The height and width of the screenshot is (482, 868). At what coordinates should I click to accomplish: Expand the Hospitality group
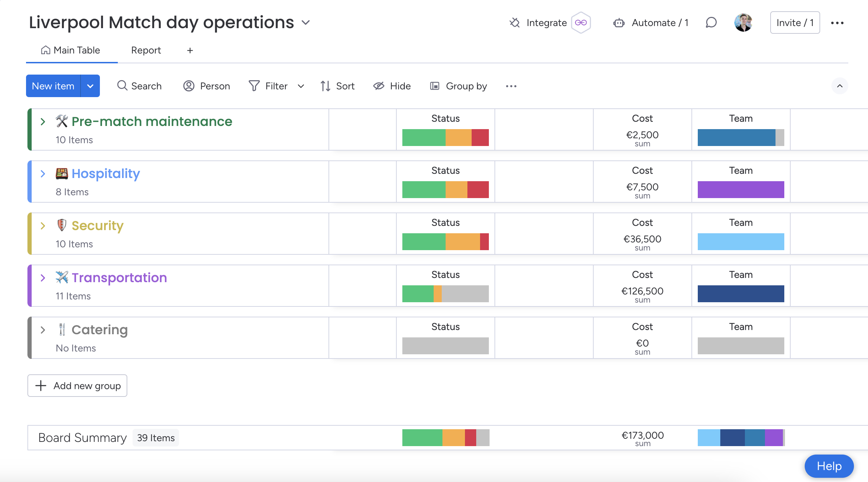43,174
